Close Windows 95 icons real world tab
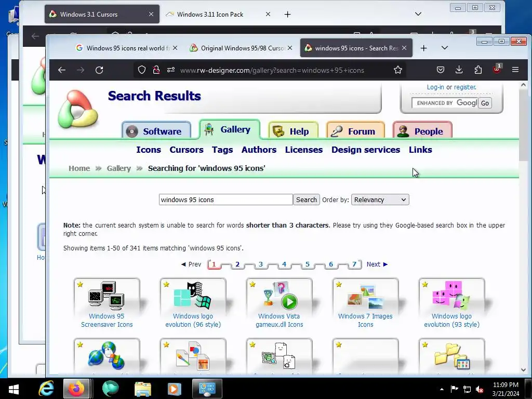This screenshot has height=399, width=532. [x=175, y=48]
